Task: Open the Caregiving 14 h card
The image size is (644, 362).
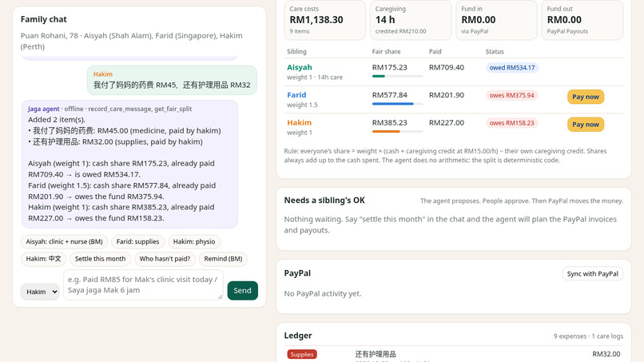Action: pos(411,20)
